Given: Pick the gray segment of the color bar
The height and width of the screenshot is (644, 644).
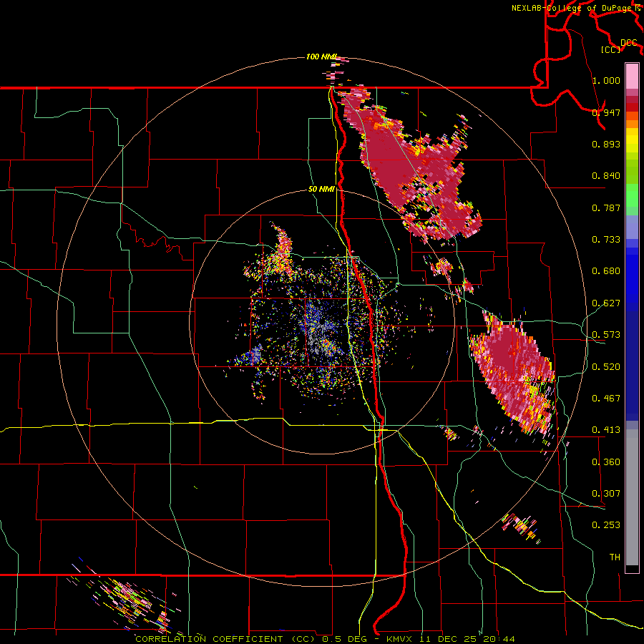Looking at the screenshot, I should point(632,497).
